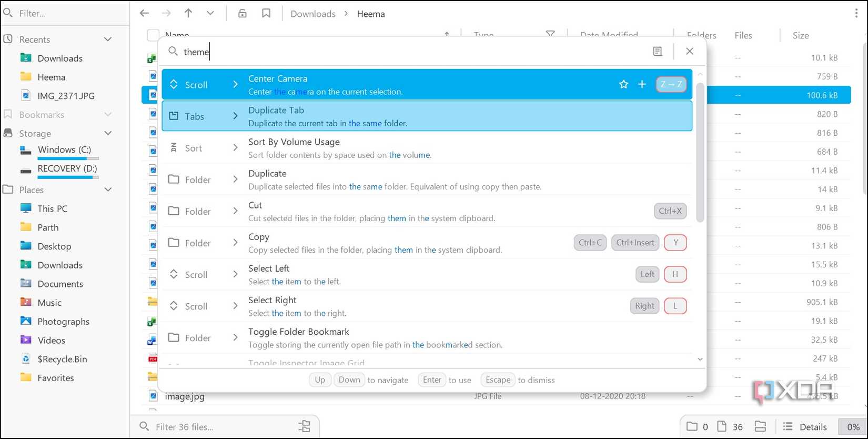This screenshot has width=868, height=439.
Task: Collapse the Storage sidebar section
Action: tap(108, 133)
